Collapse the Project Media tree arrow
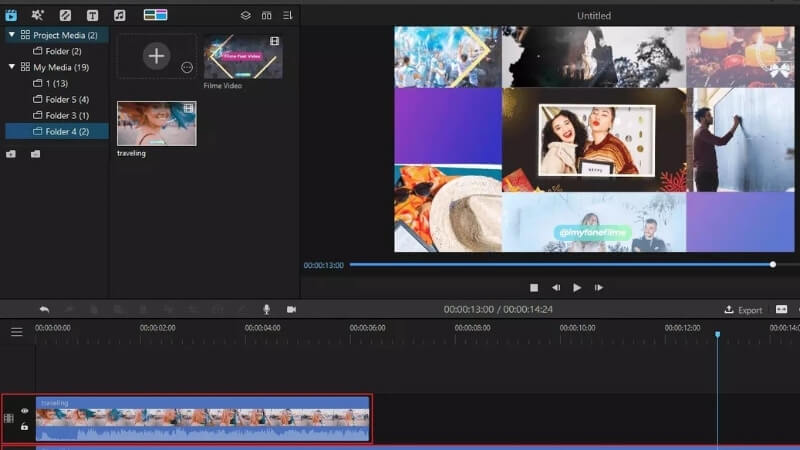 [12, 35]
